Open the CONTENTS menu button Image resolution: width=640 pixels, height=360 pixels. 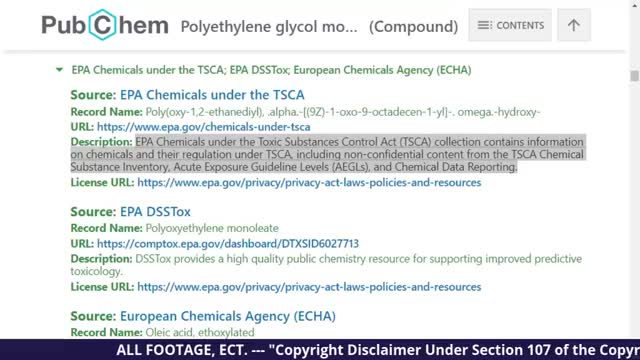(510, 25)
